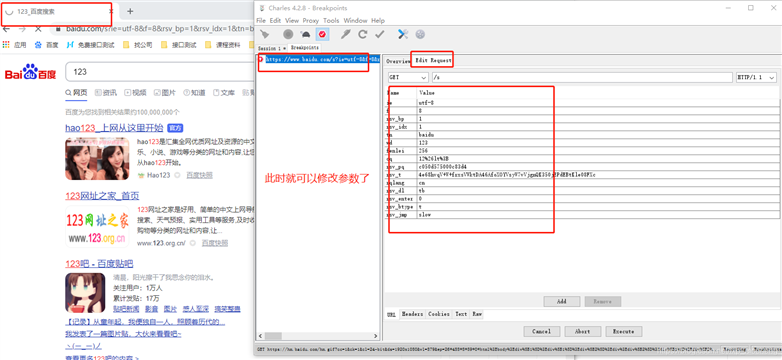Image resolution: width=782 pixels, height=360 pixels.
Task: Click the browser back arrow
Action: coord(6,29)
